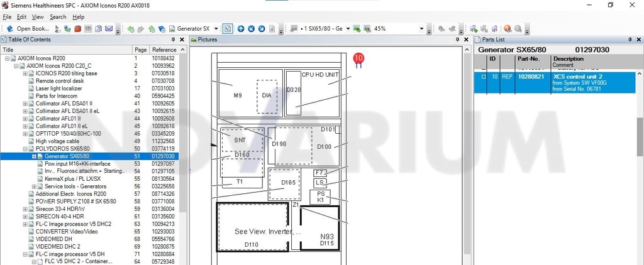The height and width of the screenshot is (265, 644).
Task: Click the orange search globe icon
Action: (x=508, y=29)
